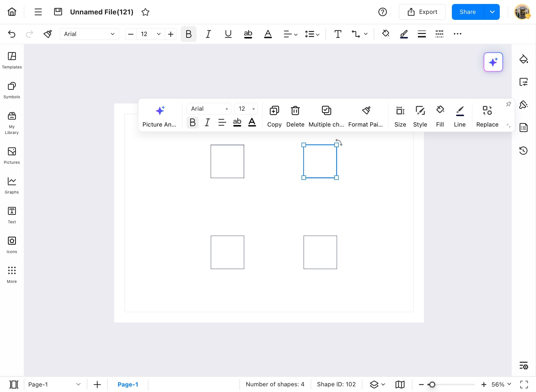Open the Arial font dropdown
Screen dimensions: 536x392
click(89, 34)
